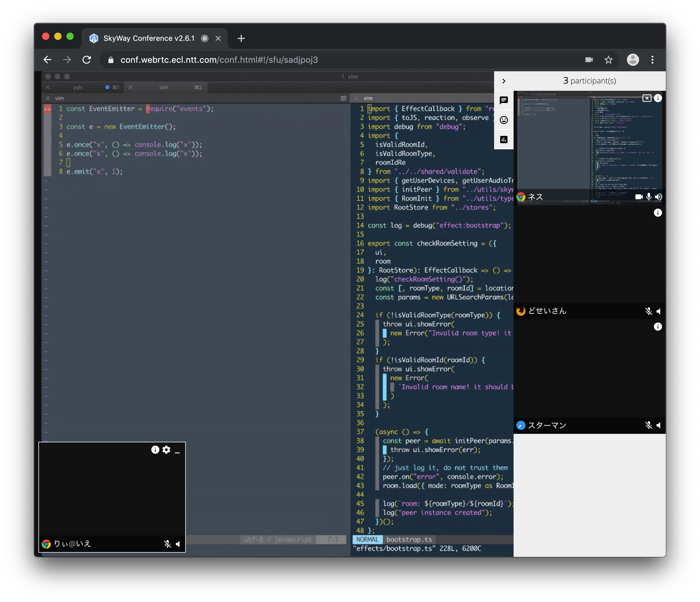Open Chrome three-dot menu

point(652,60)
